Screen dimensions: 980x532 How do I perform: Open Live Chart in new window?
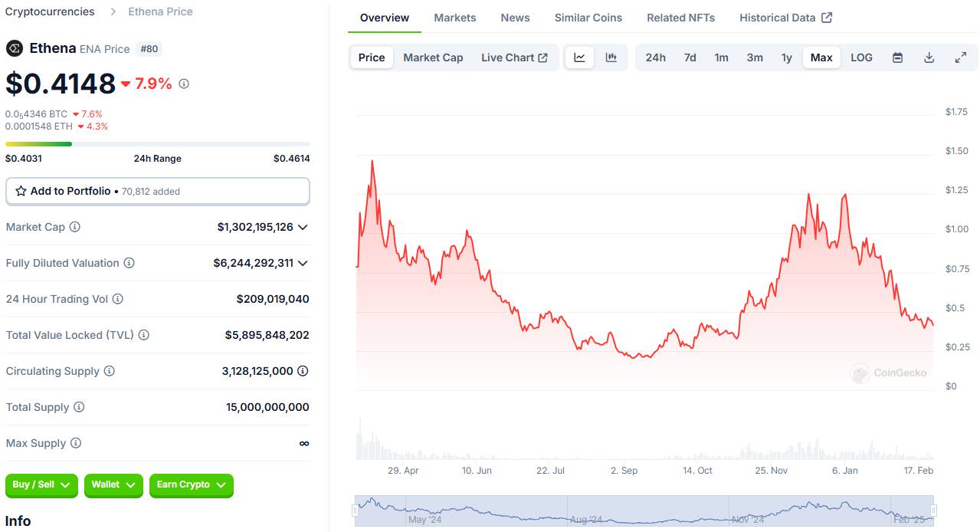(514, 57)
